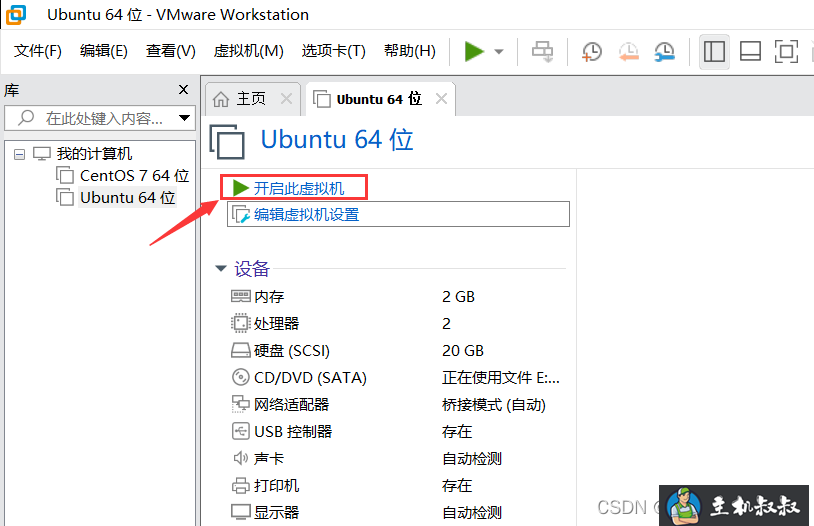Select the CD/DVD (SATA) row label

pyautogui.click(x=310, y=377)
